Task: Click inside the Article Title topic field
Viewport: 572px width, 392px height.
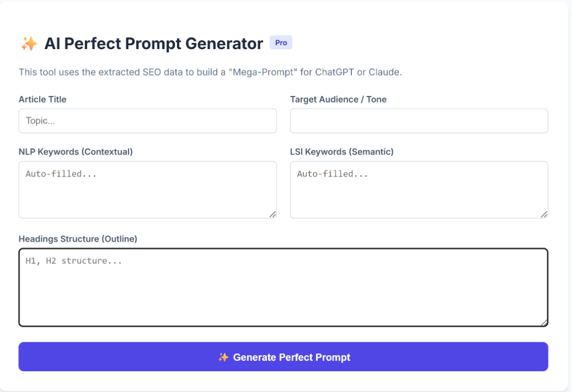Action: coord(147,121)
